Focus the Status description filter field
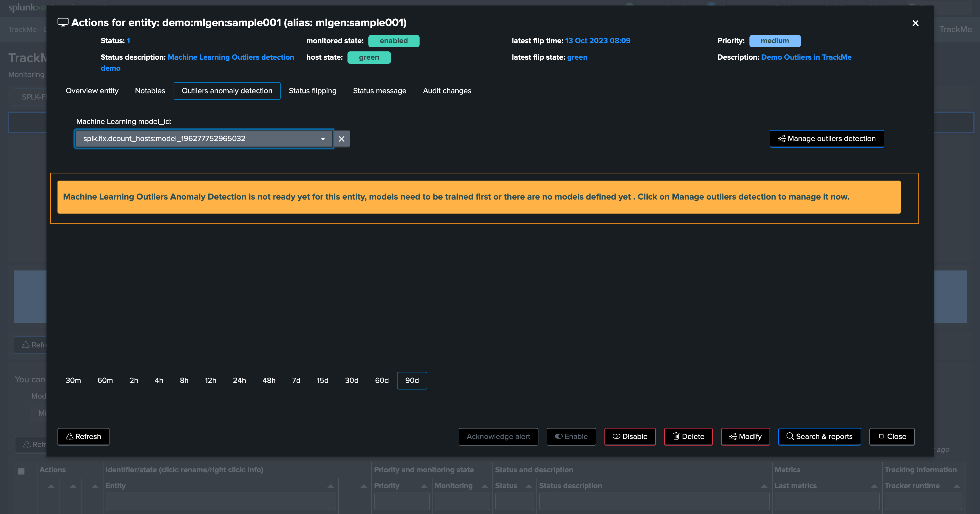The image size is (980, 514). [654, 501]
